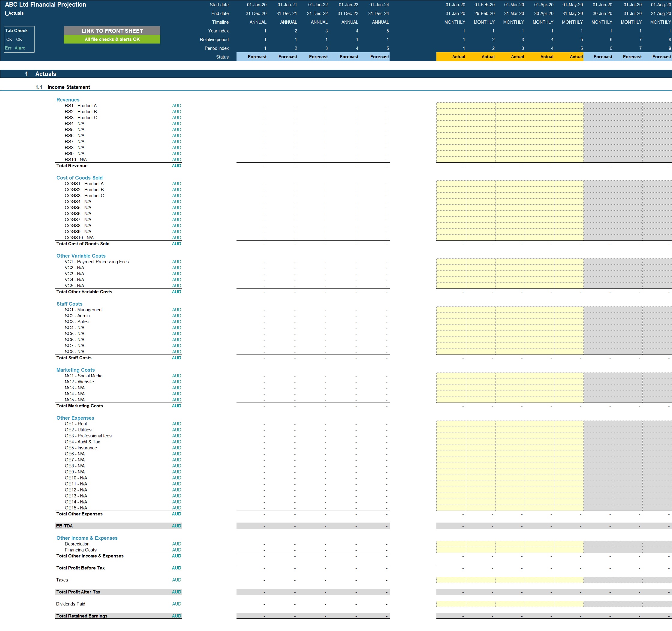Click the Taxes input cell for Mar-20

click(510, 580)
